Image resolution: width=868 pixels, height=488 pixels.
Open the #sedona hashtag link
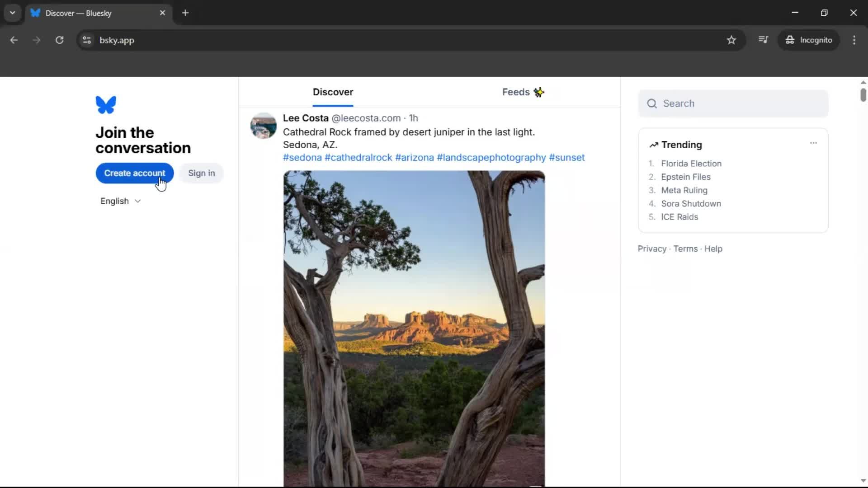(x=302, y=157)
